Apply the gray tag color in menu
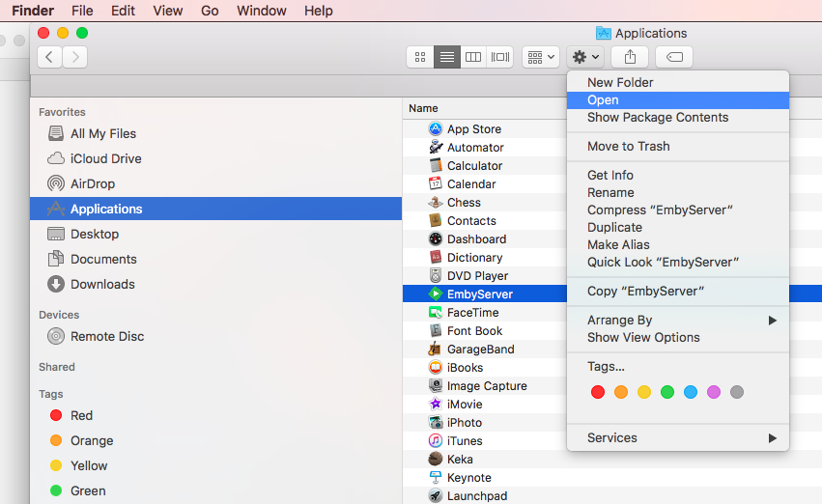Viewport: 822px width, 504px height. pos(737,392)
